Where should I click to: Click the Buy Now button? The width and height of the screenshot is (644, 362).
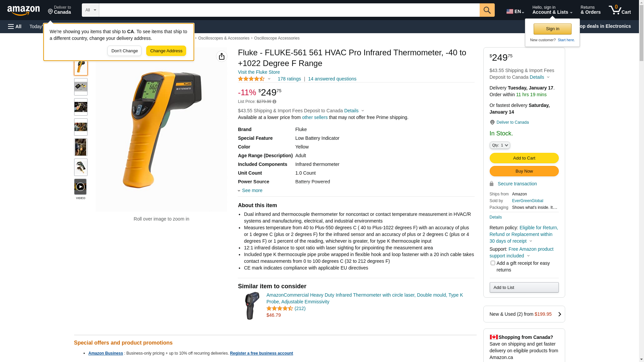(524, 171)
